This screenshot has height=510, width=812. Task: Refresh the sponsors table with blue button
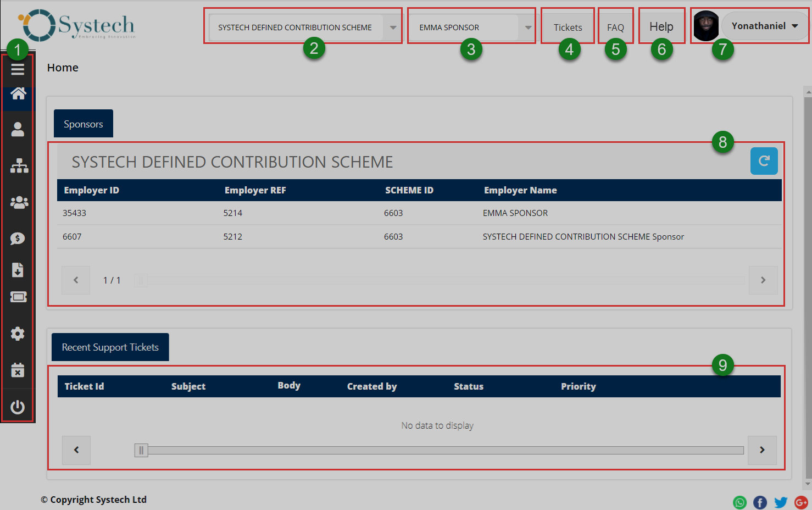764,161
